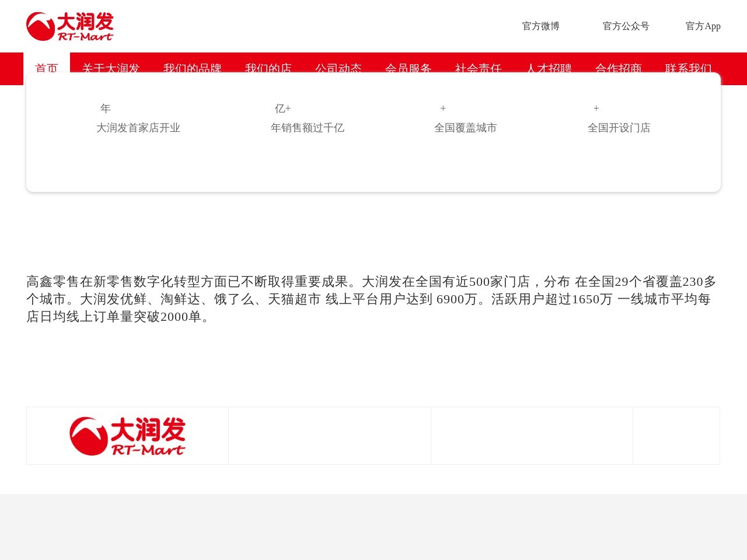
Task: Click the 高鑫零售 description paragraph
Action: [x=373, y=299]
